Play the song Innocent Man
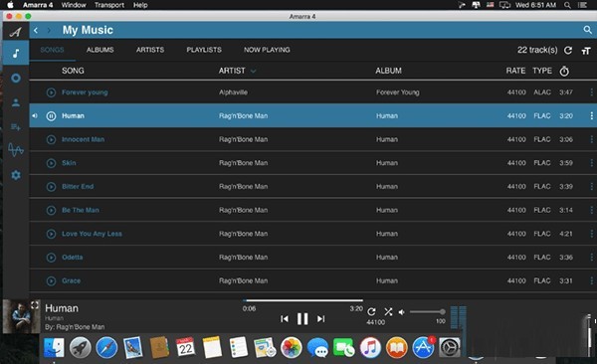Image resolution: width=597 pixels, height=364 pixels. pyautogui.click(x=51, y=140)
